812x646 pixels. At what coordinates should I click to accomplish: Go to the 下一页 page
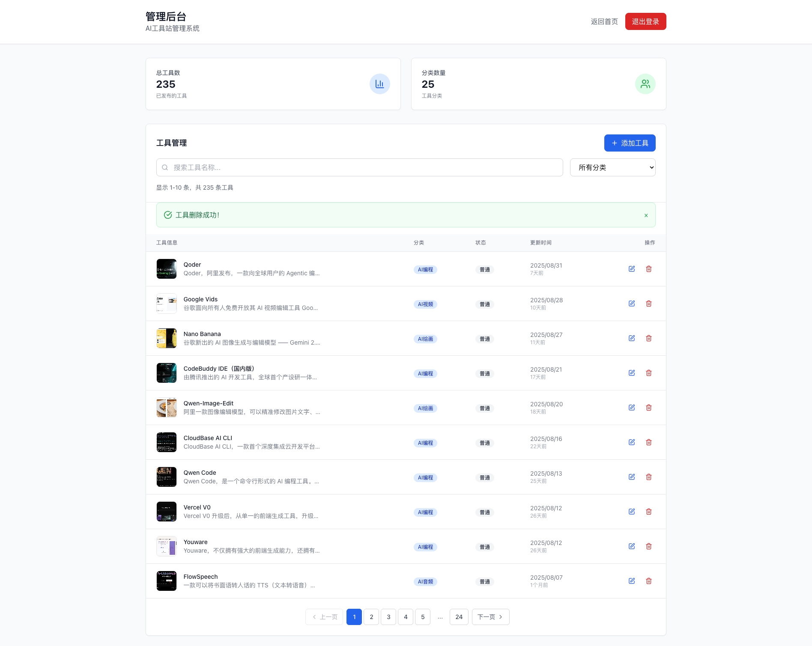pyautogui.click(x=491, y=617)
